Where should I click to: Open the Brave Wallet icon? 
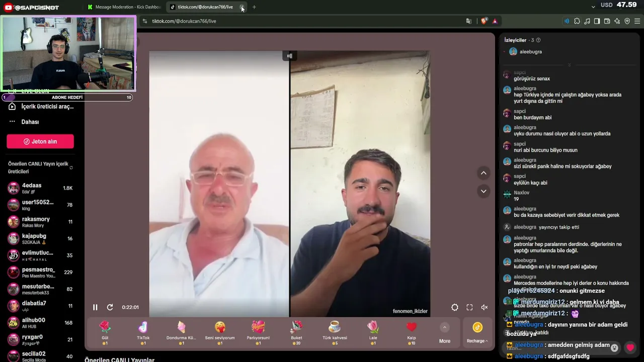click(607, 21)
